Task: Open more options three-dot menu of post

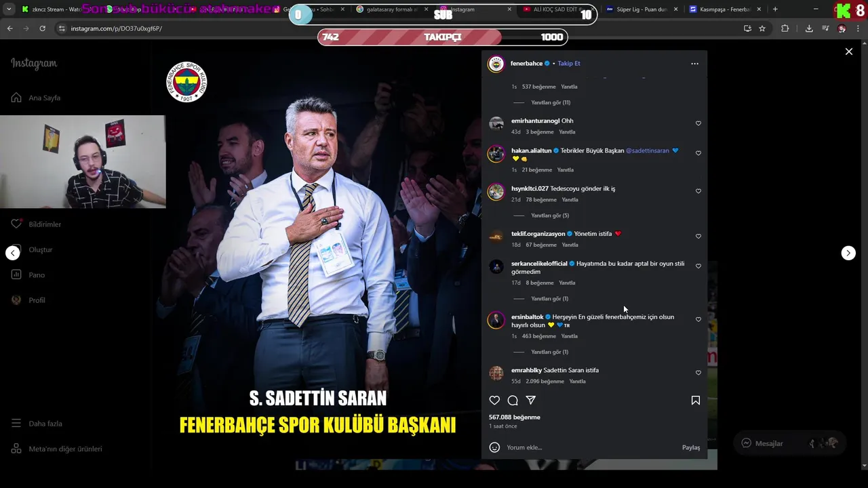Action: (694, 64)
